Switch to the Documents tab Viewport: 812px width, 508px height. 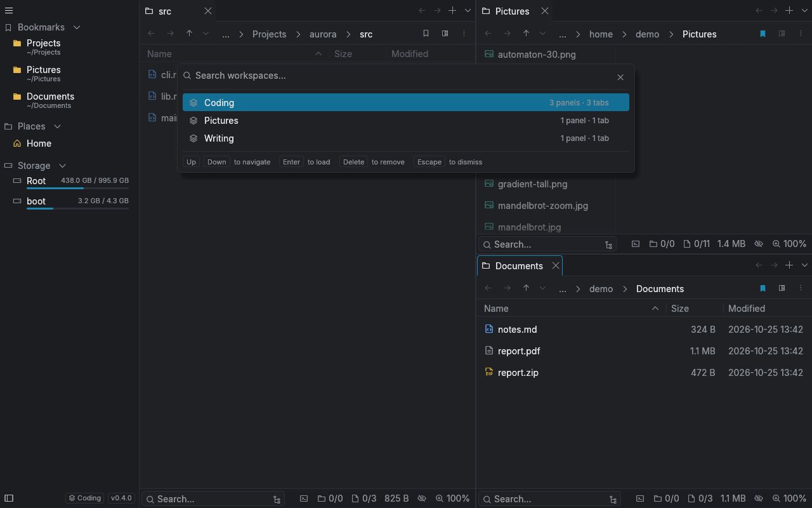[519, 265]
